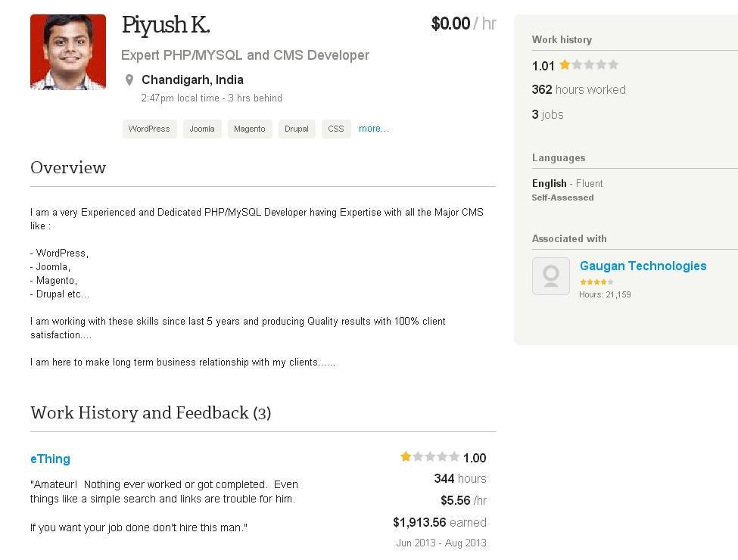Open the eThing job link
The width and height of the screenshot is (738, 560).
51,459
